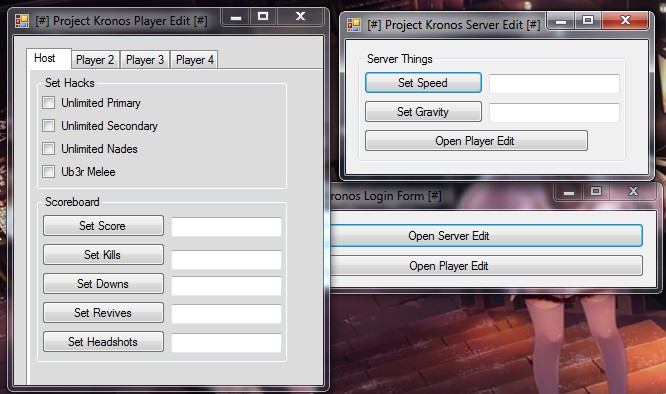
Task: Minimize the Player Edit window
Action: pyautogui.click(x=236, y=17)
